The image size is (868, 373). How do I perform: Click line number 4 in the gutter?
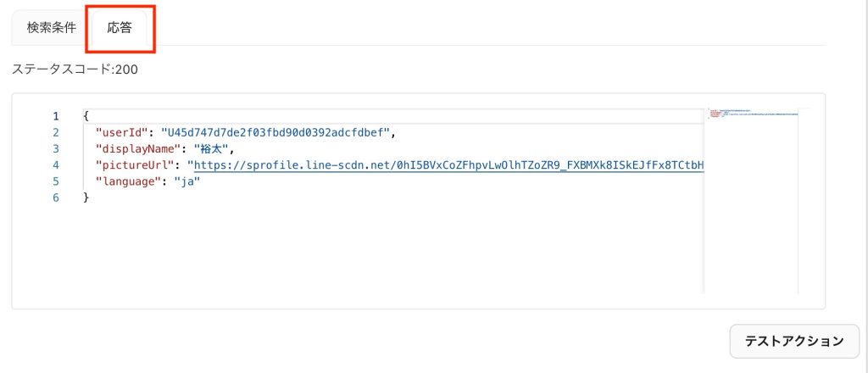pyautogui.click(x=55, y=165)
